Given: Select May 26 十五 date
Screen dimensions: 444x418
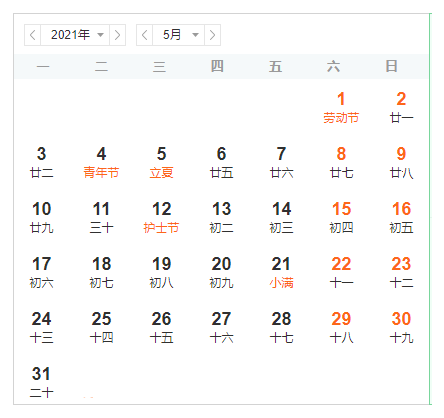Looking at the screenshot, I should (161, 327).
